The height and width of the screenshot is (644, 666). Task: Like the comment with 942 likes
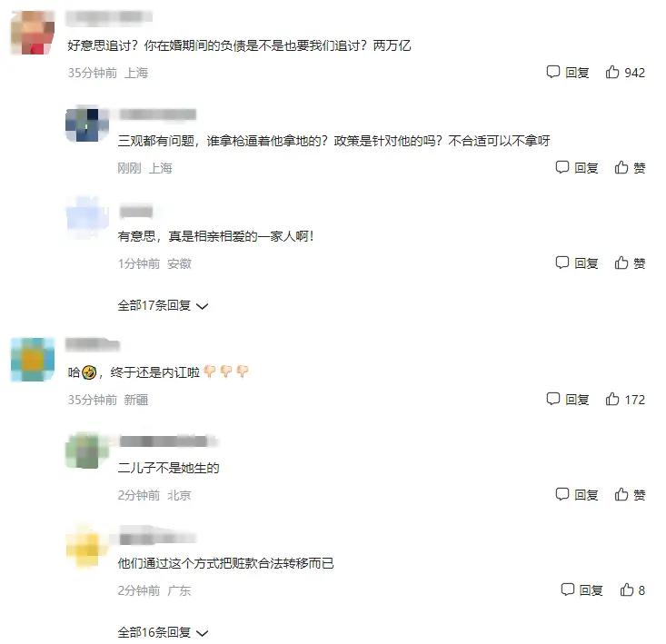pyautogui.click(x=625, y=73)
